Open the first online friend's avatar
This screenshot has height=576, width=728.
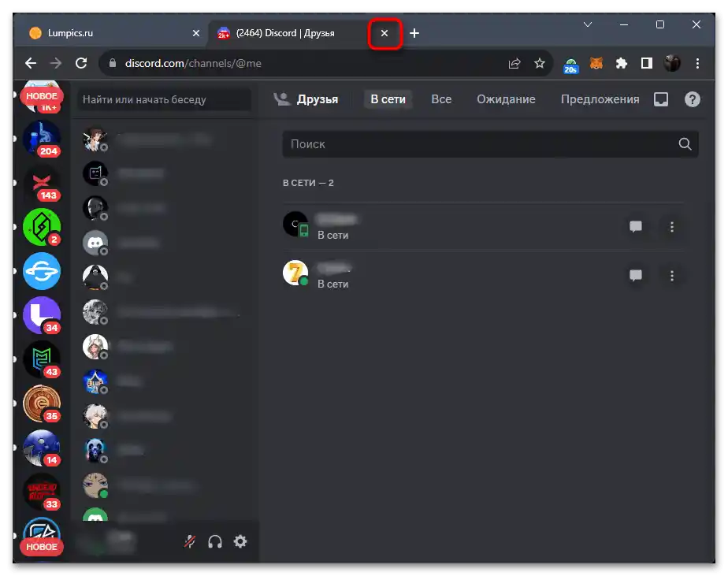(x=295, y=225)
